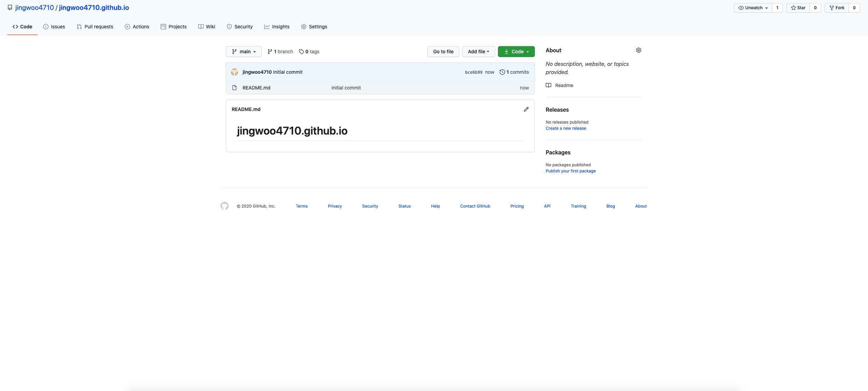Open the Blog footer link
868x391 pixels.
coord(611,206)
